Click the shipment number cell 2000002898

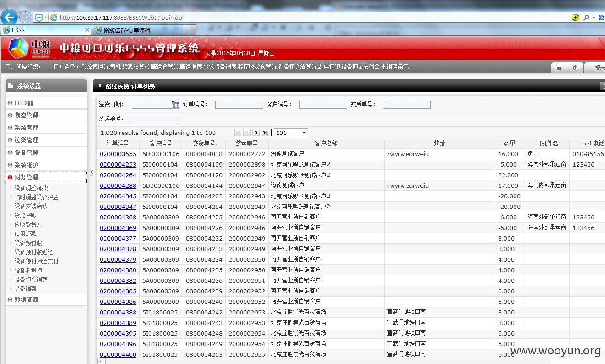[x=247, y=164]
